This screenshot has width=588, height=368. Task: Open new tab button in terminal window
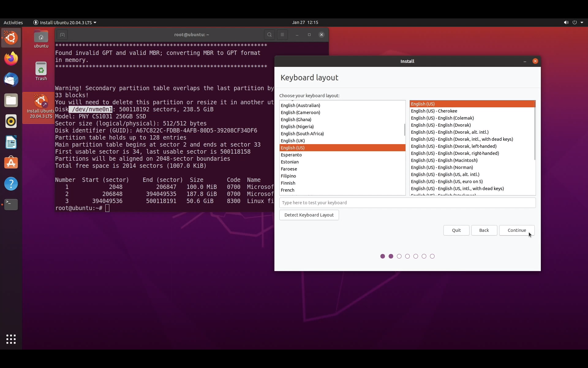tap(62, 35)
